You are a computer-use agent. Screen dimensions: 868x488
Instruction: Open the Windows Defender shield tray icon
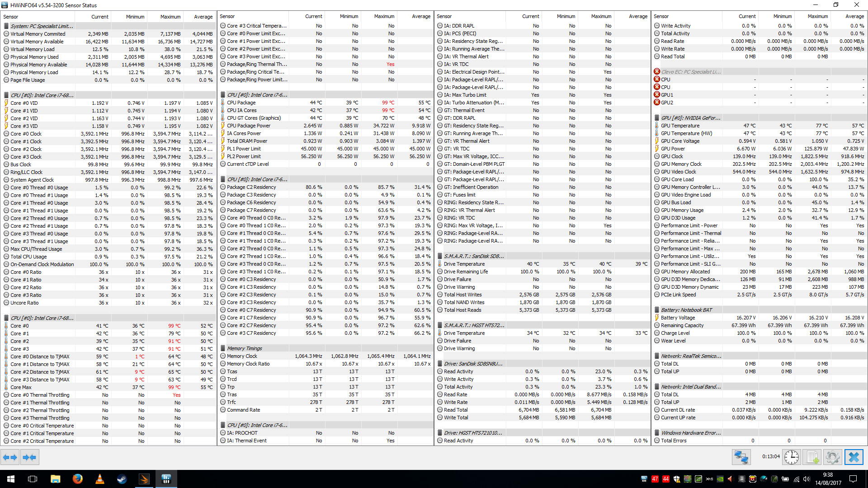[x=677, y=479]
